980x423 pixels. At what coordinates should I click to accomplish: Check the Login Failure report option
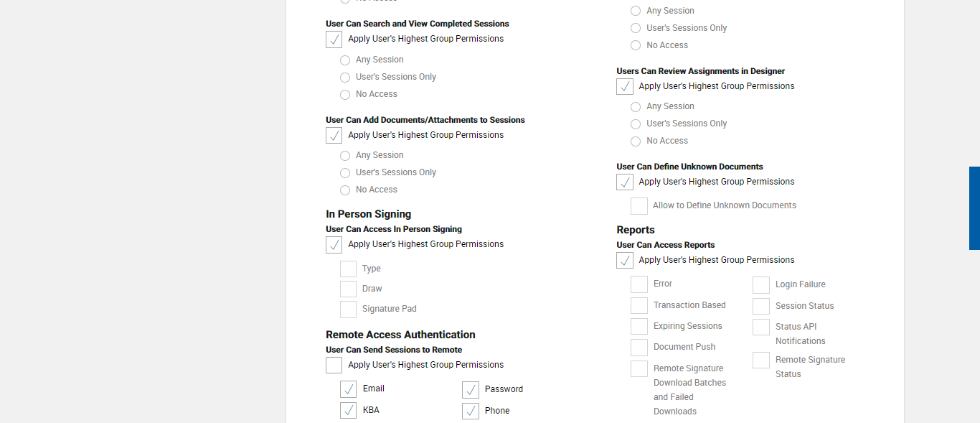pyautogui.click(x=761, y=285)
